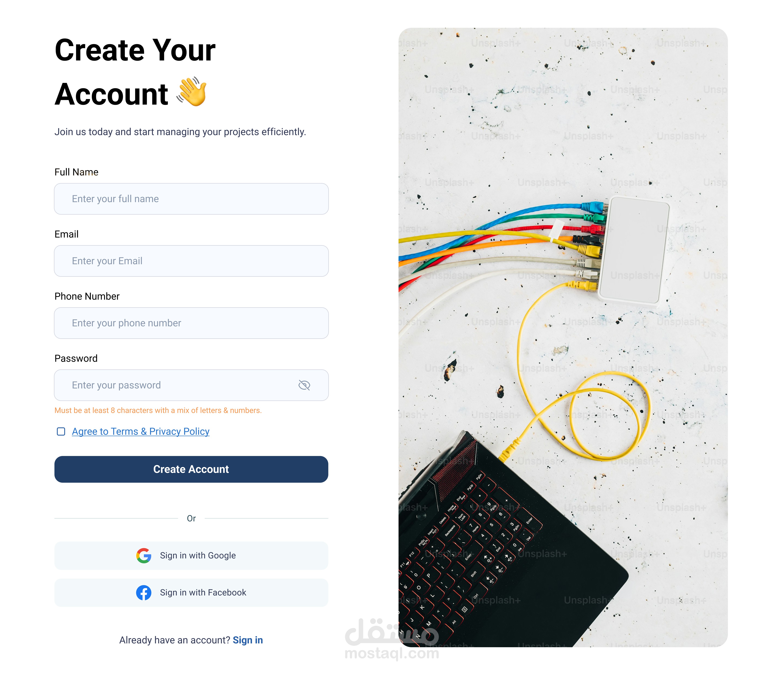Click the Facebook logo icon
Image resolution: width=784 pixels, height=675 pixels.
click(x=144, y=593)
